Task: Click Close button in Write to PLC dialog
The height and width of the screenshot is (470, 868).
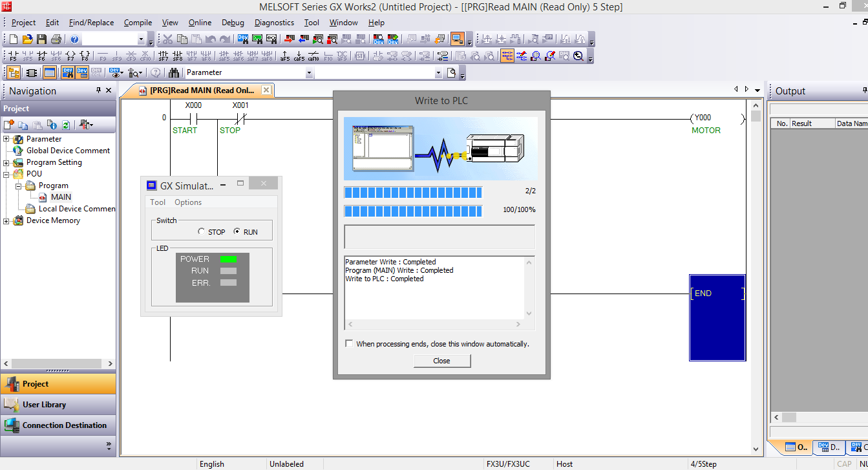Action: tap(442, 361)
